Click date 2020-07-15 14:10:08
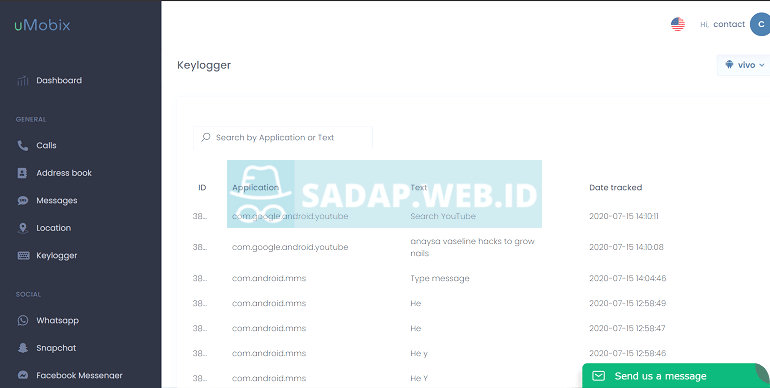 point(626,247)
